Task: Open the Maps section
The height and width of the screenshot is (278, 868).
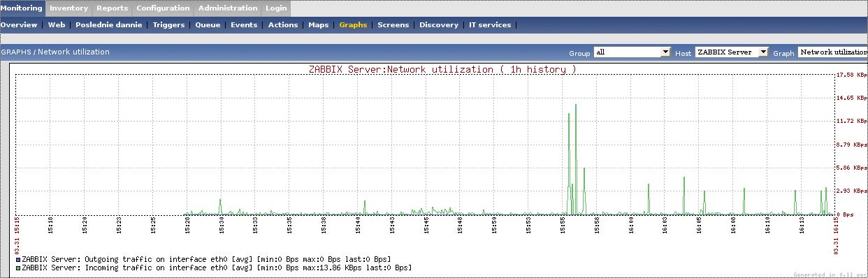Action: point(319,24)
